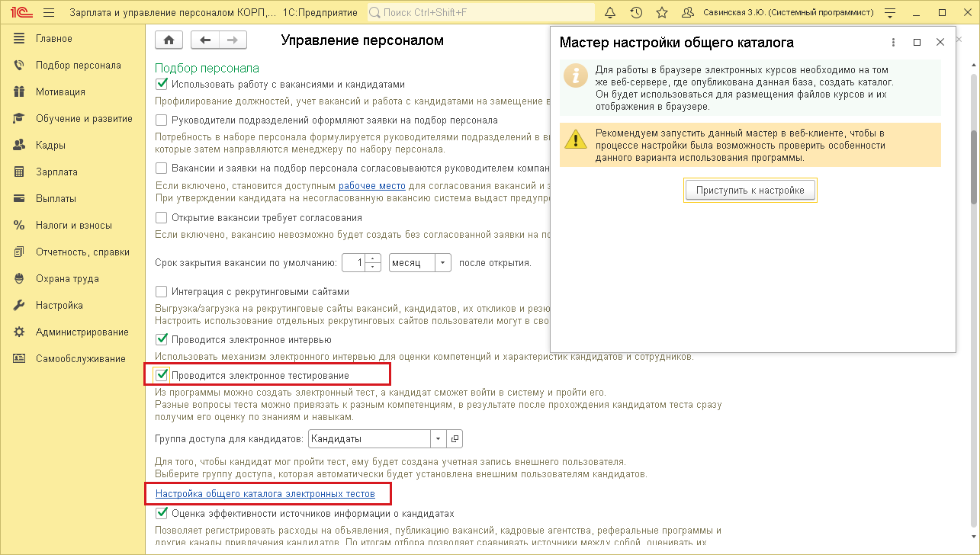Open notifications bell icon

[609, 12]
